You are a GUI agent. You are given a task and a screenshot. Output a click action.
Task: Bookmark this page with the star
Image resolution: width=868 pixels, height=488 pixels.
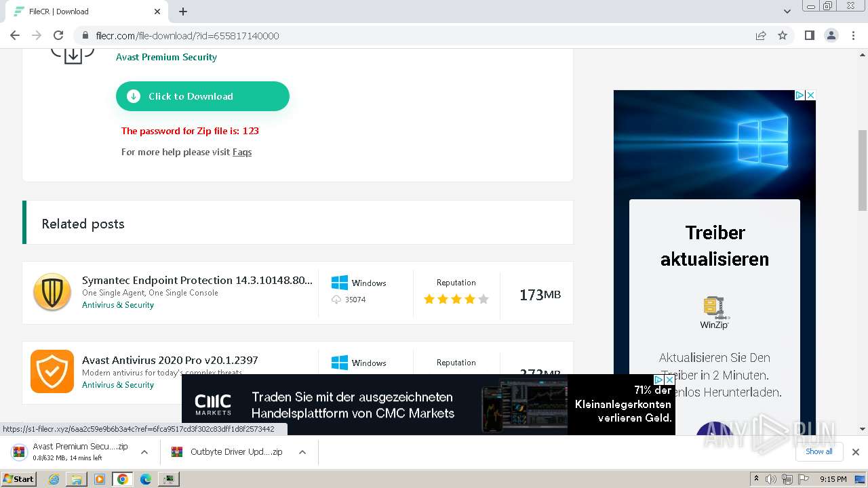783,35
